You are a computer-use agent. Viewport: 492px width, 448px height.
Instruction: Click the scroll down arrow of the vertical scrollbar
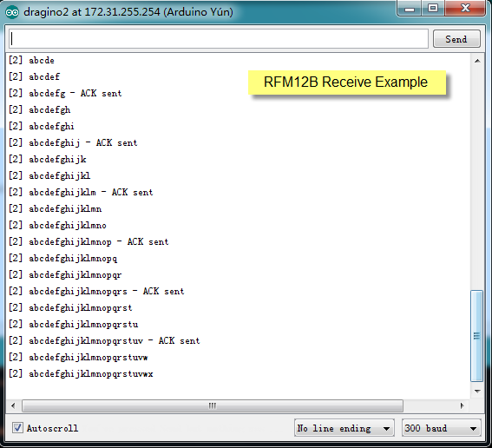(x=477, y=392)
